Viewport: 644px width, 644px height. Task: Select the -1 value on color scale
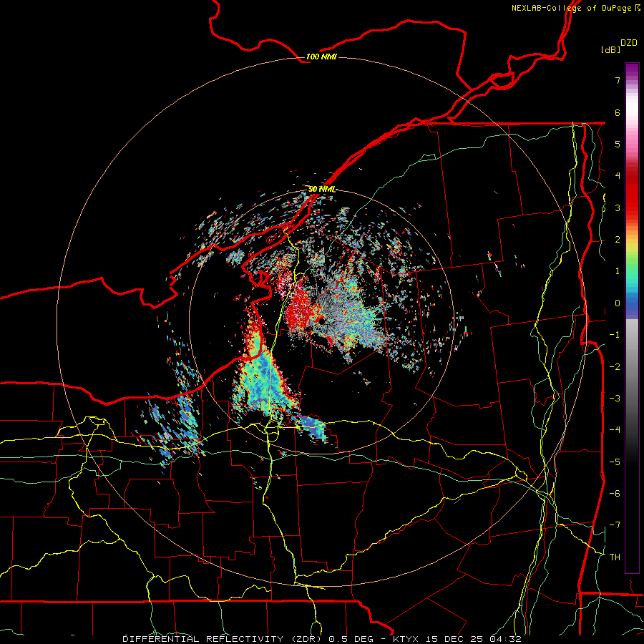pos(615,335)
